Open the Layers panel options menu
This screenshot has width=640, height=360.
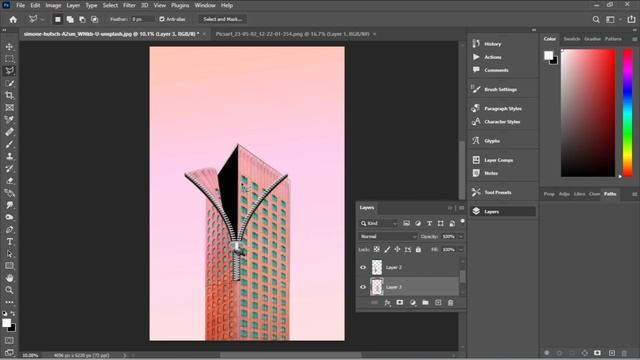pyautogui.click(x=462, y=208)
